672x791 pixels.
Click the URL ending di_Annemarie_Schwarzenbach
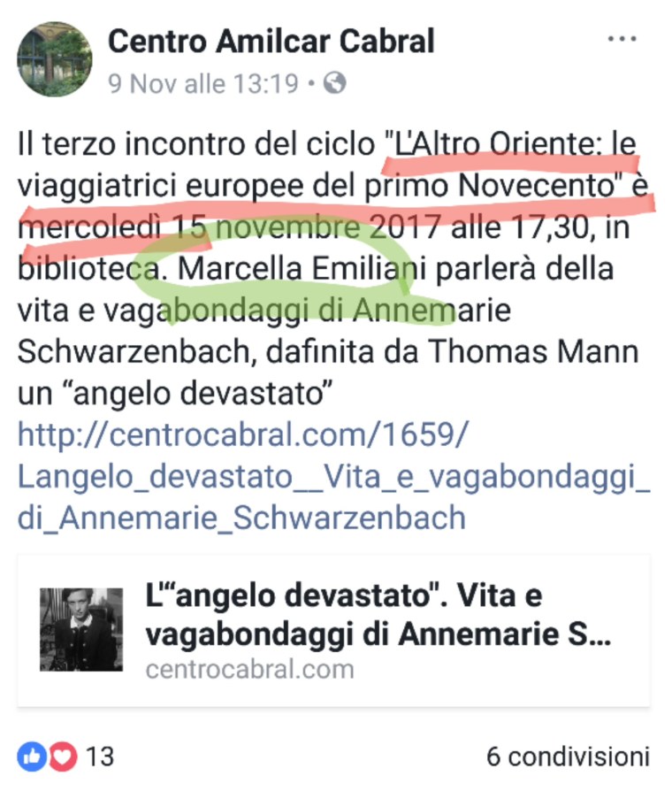pyautogui.click(x=241, y=518)
